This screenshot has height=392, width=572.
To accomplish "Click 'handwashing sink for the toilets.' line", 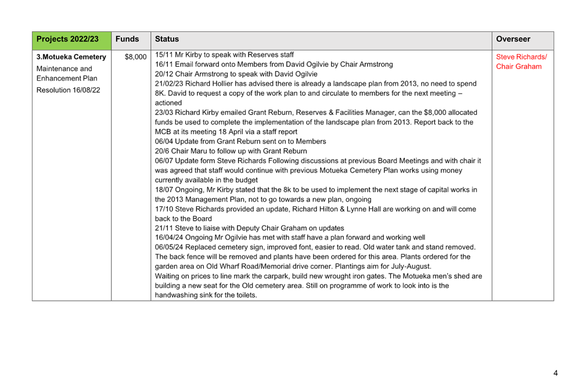I will tap(206, 295).
